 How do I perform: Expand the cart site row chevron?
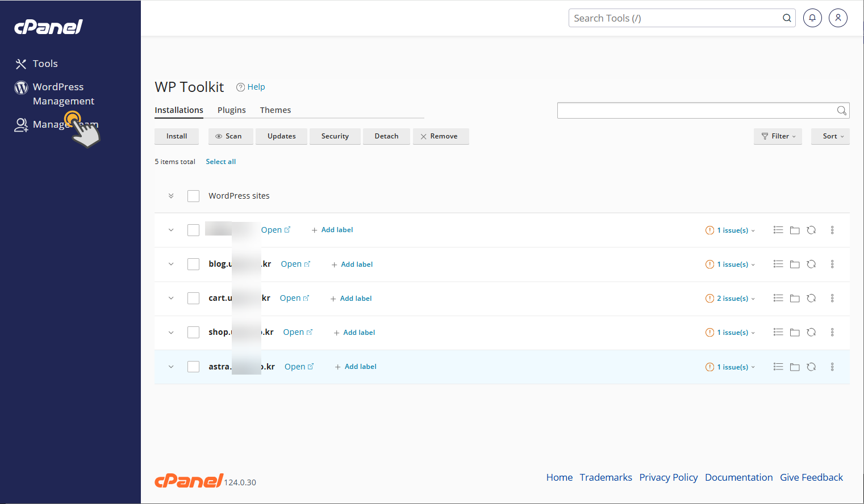coord(171,298)
